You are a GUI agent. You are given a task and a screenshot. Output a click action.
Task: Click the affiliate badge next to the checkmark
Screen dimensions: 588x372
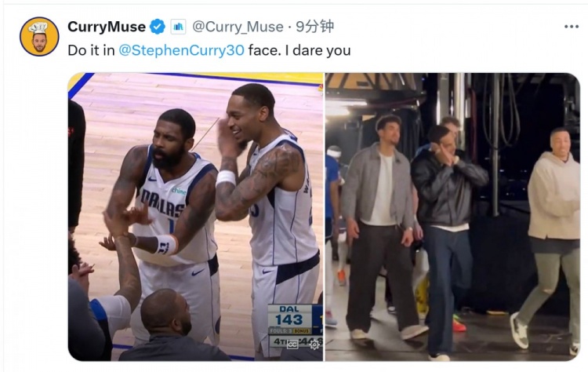tap(178, 27)
